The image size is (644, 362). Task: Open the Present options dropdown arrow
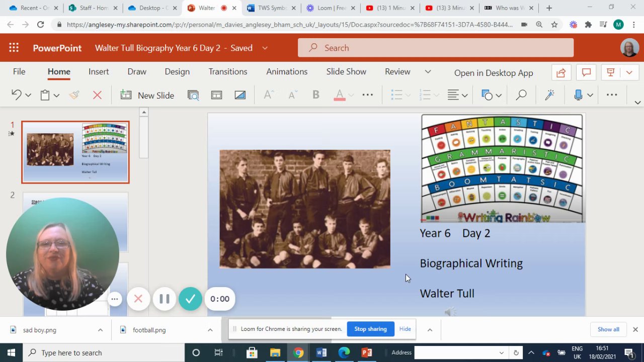click(629, 72)
